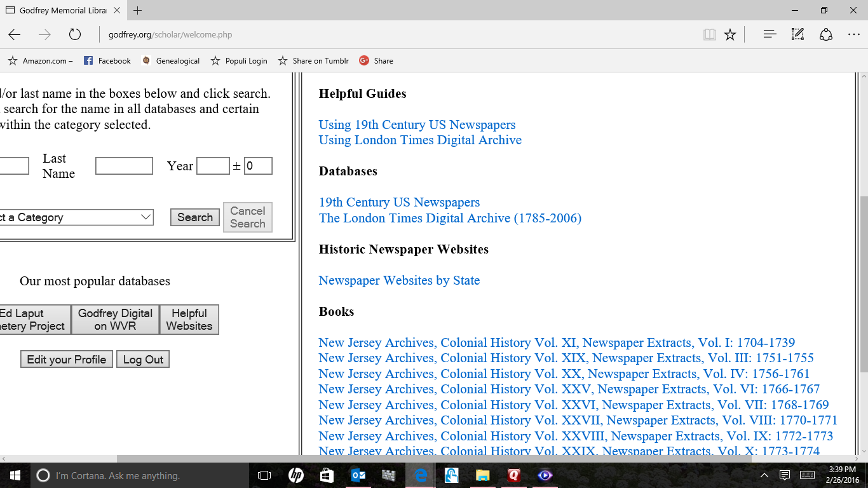The image size is (868, 488).
Task: Open New Jersey Archives Vol. XIX, 1751-1755
Action: click(566, 358)
